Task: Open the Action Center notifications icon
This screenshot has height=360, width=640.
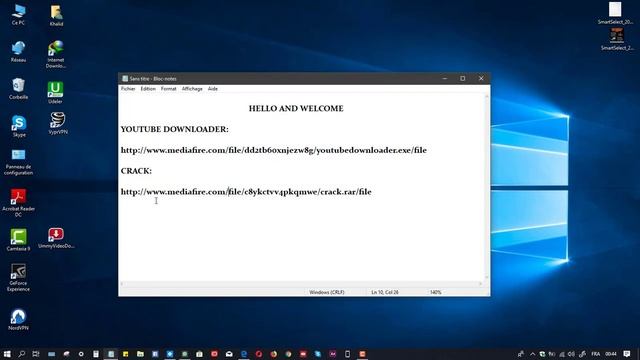Action: (627, 354)
